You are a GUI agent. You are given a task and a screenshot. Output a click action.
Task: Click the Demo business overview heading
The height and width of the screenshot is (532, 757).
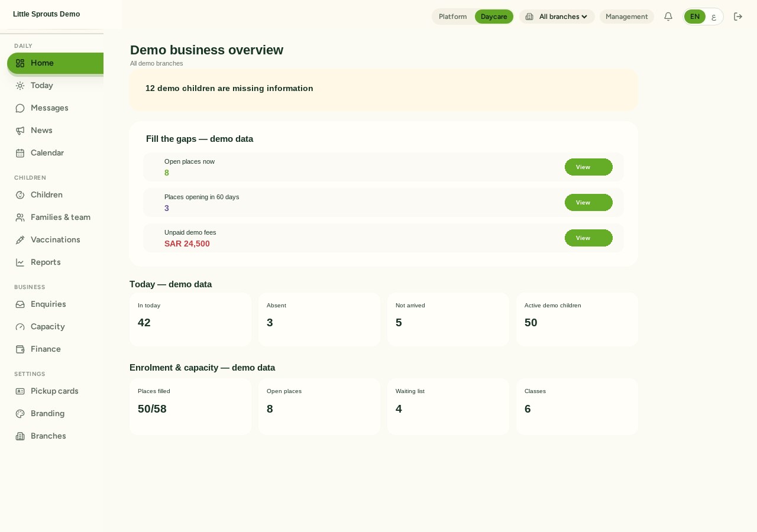tap(206, 50)
